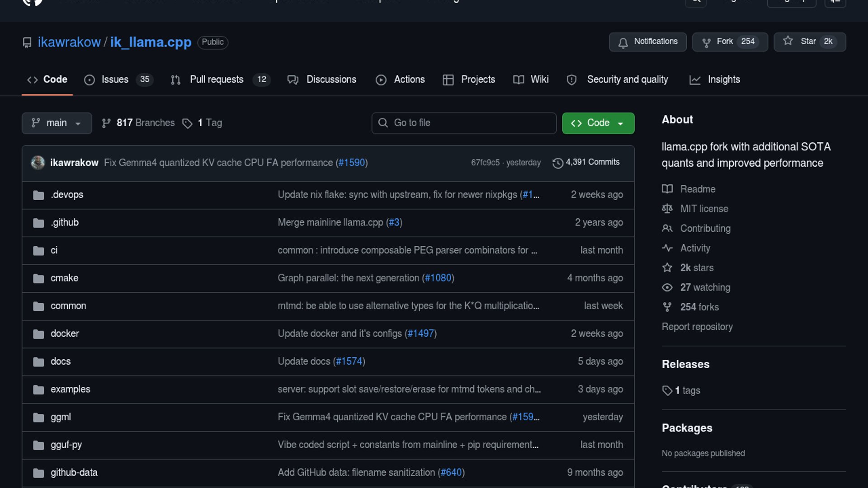Click Report repository link
This screenshot has height=488, width=868.
pos(697,327)
